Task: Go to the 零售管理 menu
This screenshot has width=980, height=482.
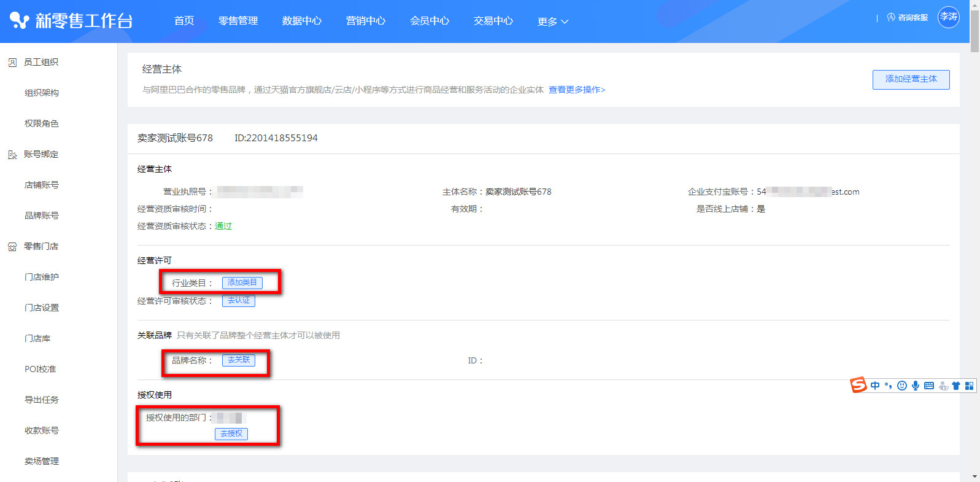Action: [237, 21]
